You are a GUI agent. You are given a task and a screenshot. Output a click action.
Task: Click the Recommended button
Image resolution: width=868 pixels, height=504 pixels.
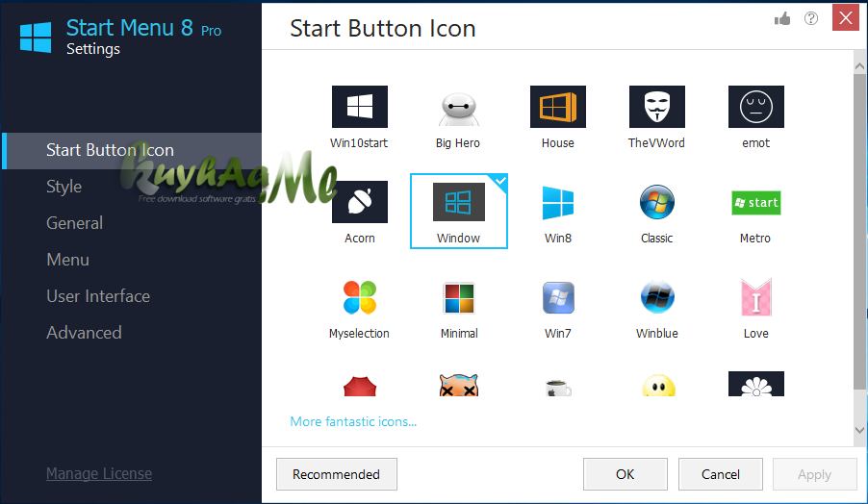[337, 474]
